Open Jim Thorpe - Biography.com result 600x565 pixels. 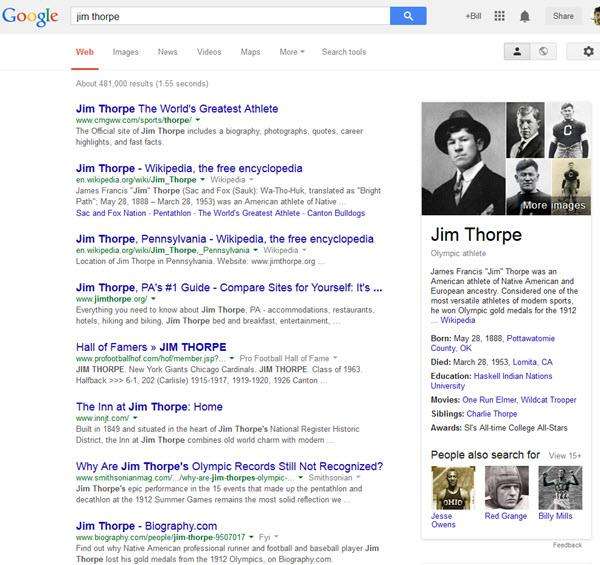point(146,526)
